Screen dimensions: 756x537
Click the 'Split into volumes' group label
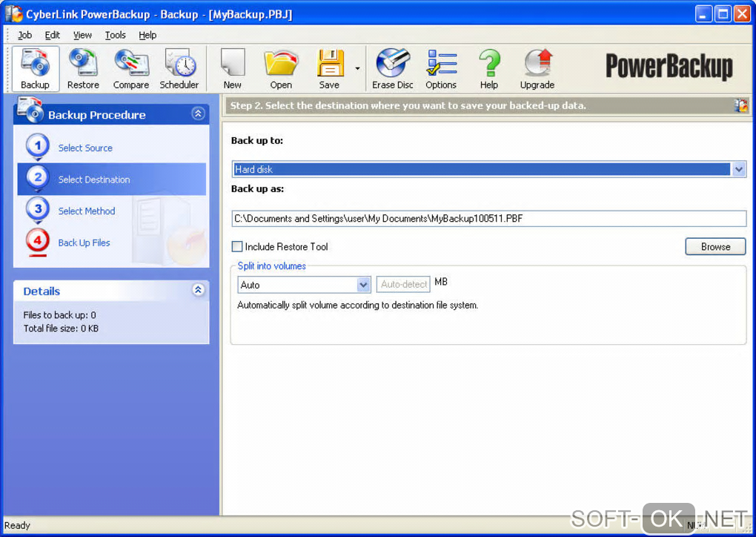272,266
